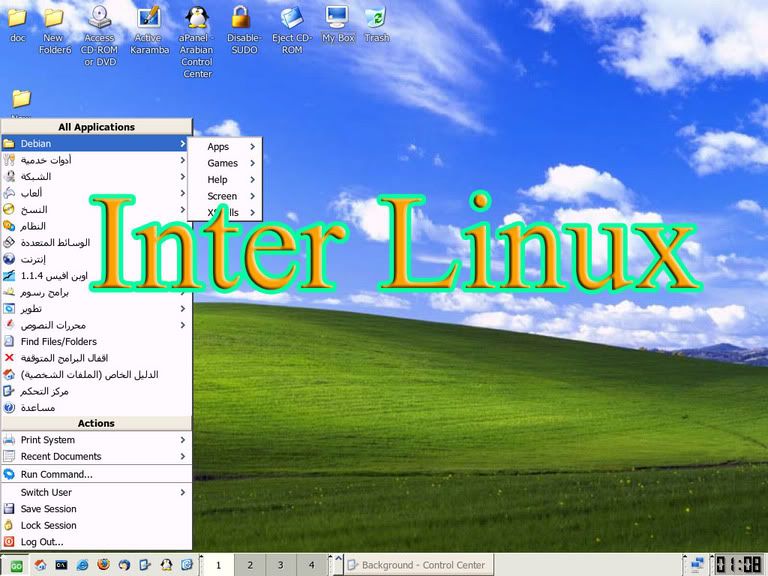Open the Debian menu entry
Image resolution: width=768 pixels, height=576 pixels.
click(96, 144)
